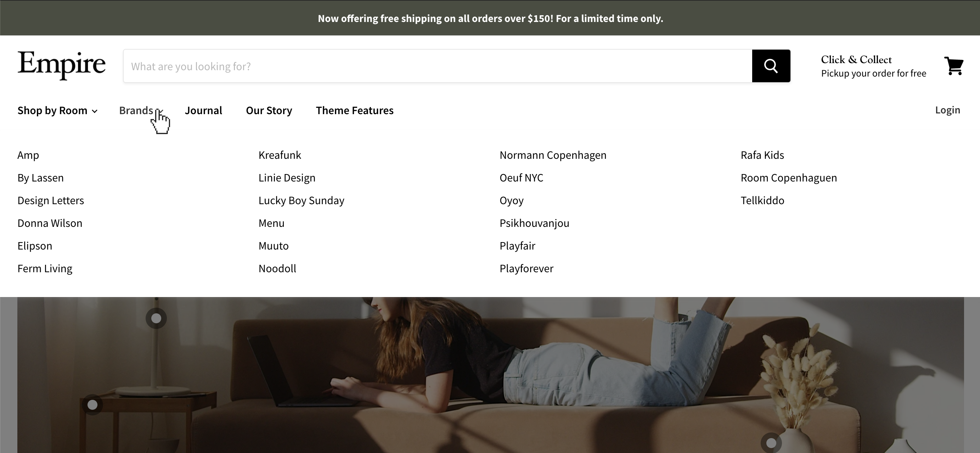
Task: Click the free shipping announcement banner
Action: [490, 18]
